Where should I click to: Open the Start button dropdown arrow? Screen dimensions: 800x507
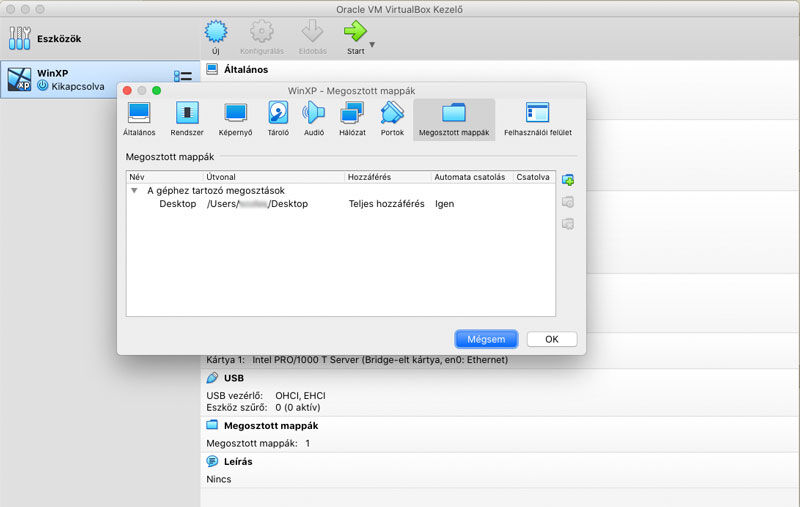372,44
